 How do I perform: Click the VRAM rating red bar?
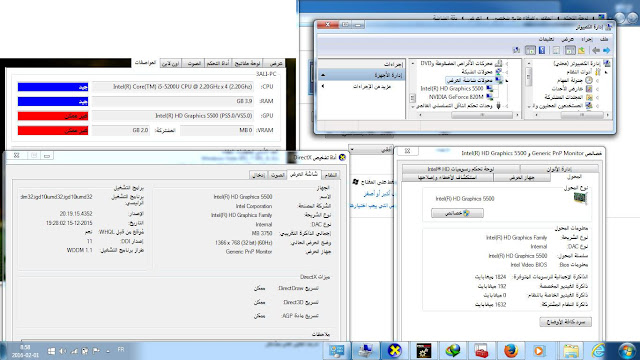click(x=53, y=131)
